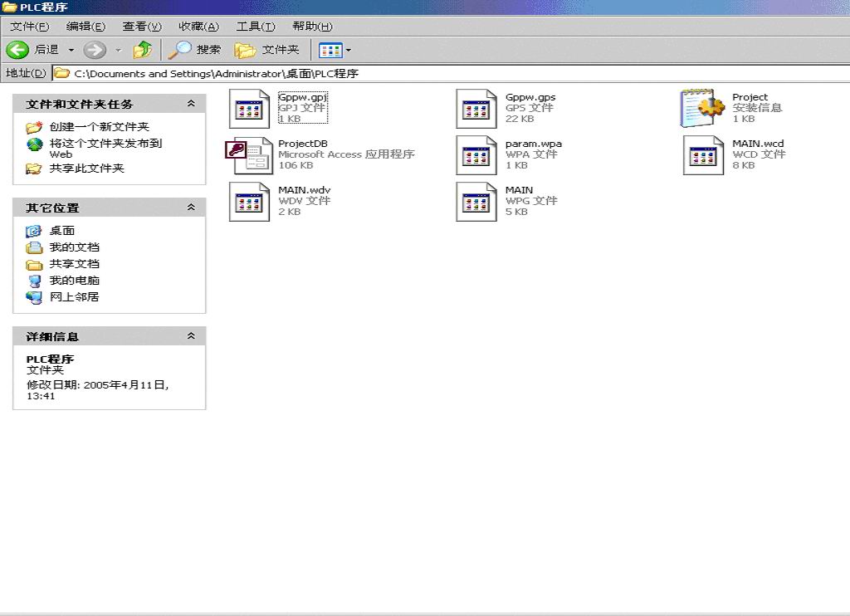Click the green Back arrow button
Screen dimensions: 850x616
click(17, 50)
